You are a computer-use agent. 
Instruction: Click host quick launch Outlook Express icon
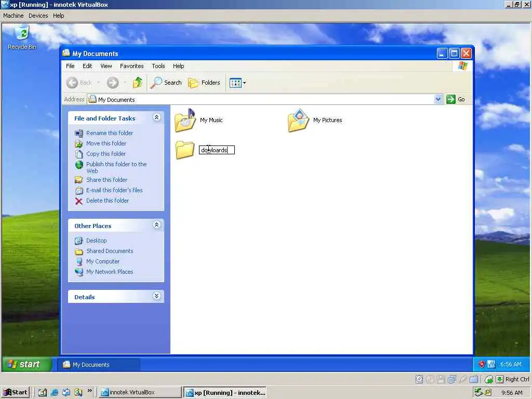[66, 393]
